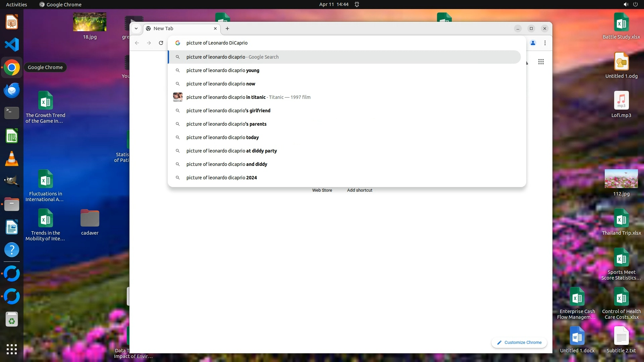This screenshot has width=644, height=362.
Task: Click the Chrome profile avatar icon
Action: click(x=533, y=43)
